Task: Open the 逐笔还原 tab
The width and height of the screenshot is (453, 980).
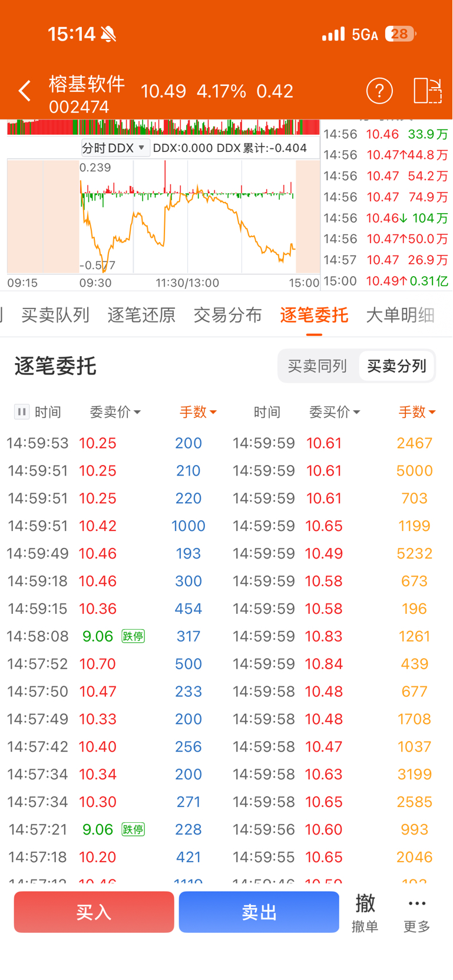Action: 141,315
